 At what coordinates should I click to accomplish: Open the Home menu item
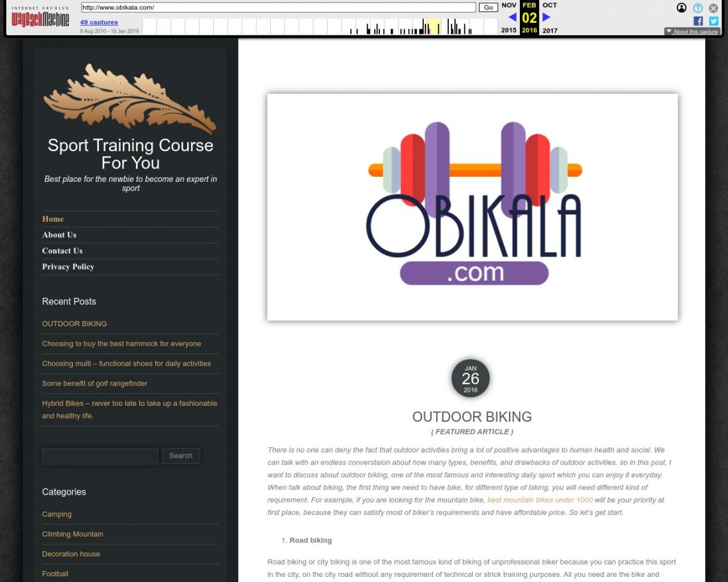point(53,219)
